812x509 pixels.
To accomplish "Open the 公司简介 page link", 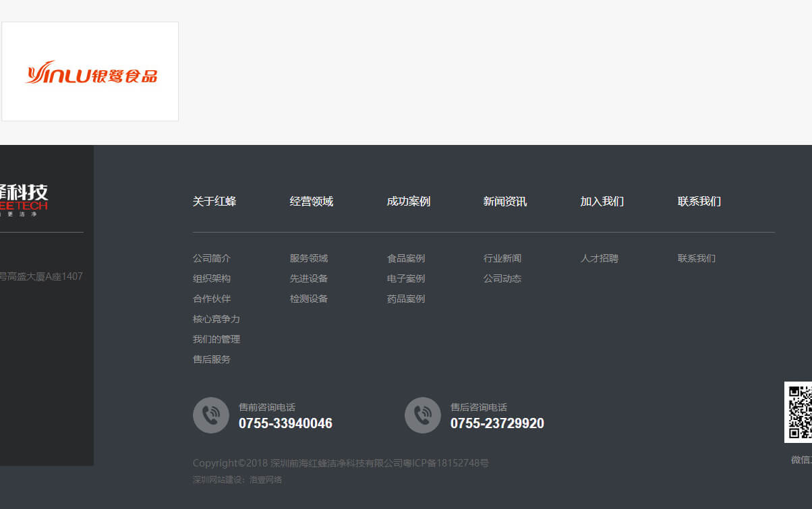I will [211, 258].
